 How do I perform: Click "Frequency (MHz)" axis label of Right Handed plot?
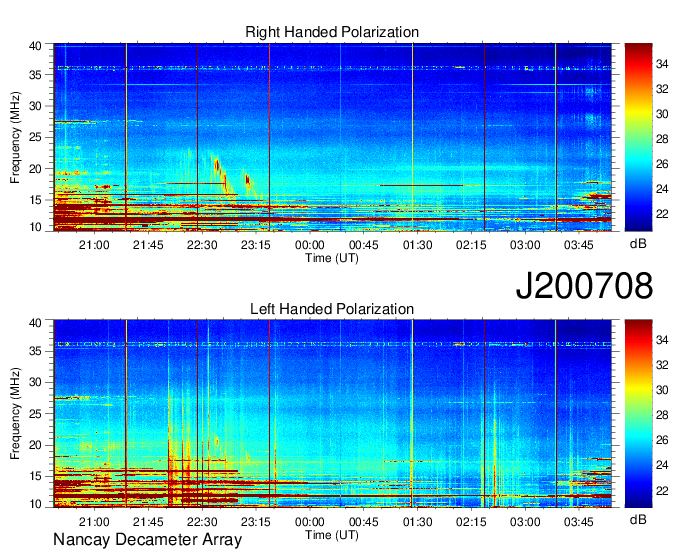[x=15, y=137]
